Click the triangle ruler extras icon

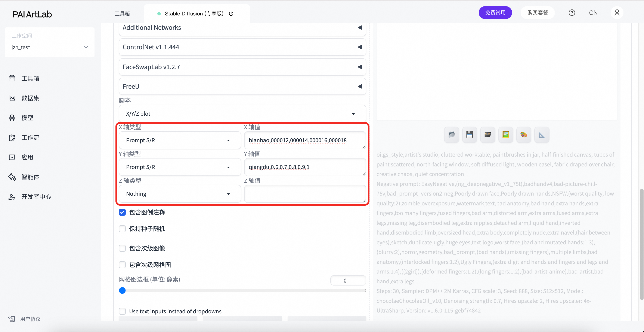pyautogui.click(x=542, y=135)
